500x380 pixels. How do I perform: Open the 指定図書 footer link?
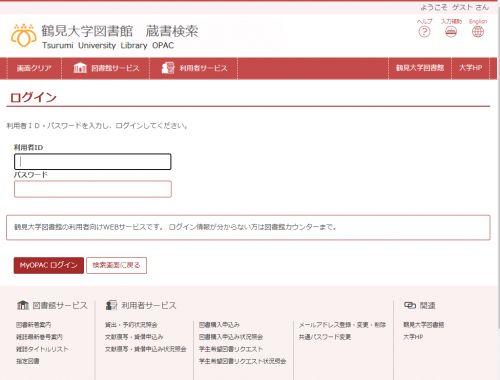pyautogui.click(x=28, y=361)
